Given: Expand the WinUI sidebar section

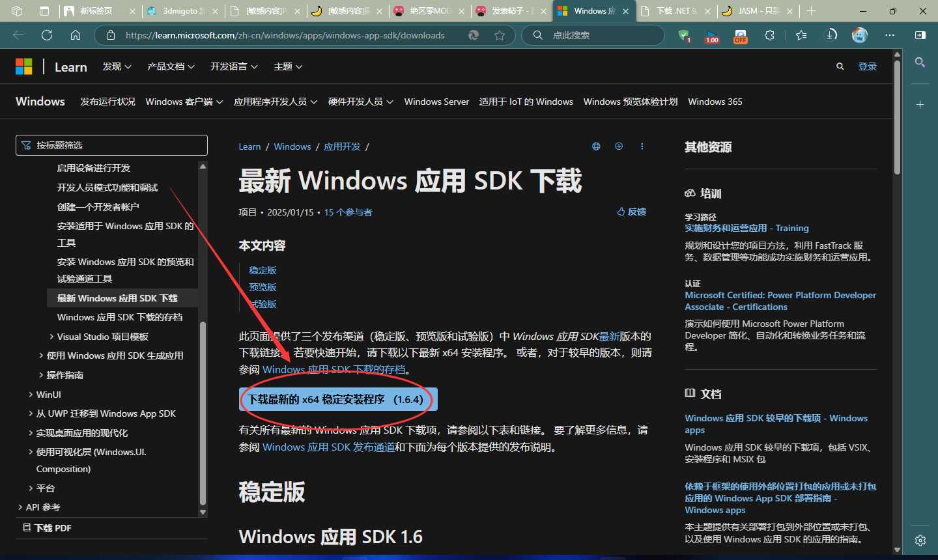Looking at the screenshot, I should (x=48, y=394).
